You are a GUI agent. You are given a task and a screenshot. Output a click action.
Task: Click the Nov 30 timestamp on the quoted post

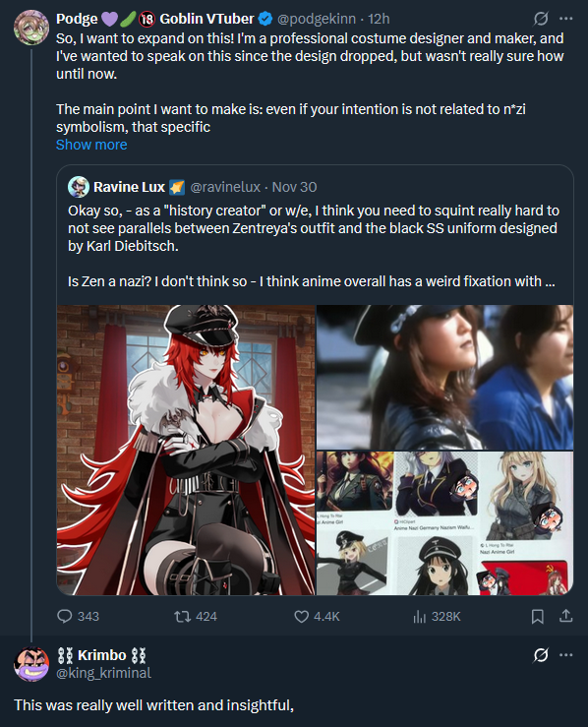point(294,187)
